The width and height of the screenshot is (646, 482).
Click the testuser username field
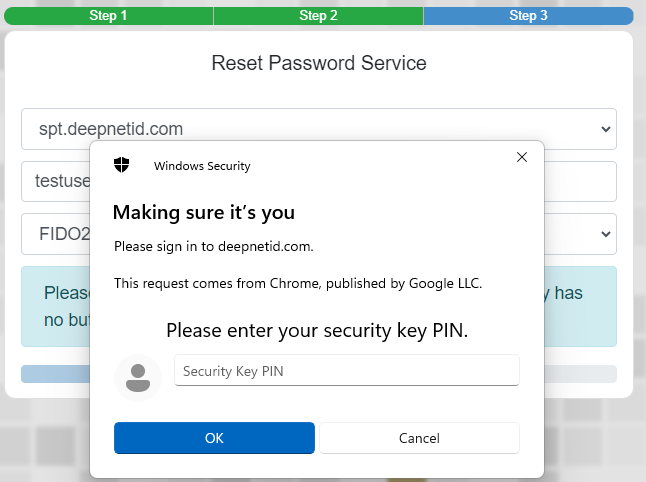56,181
